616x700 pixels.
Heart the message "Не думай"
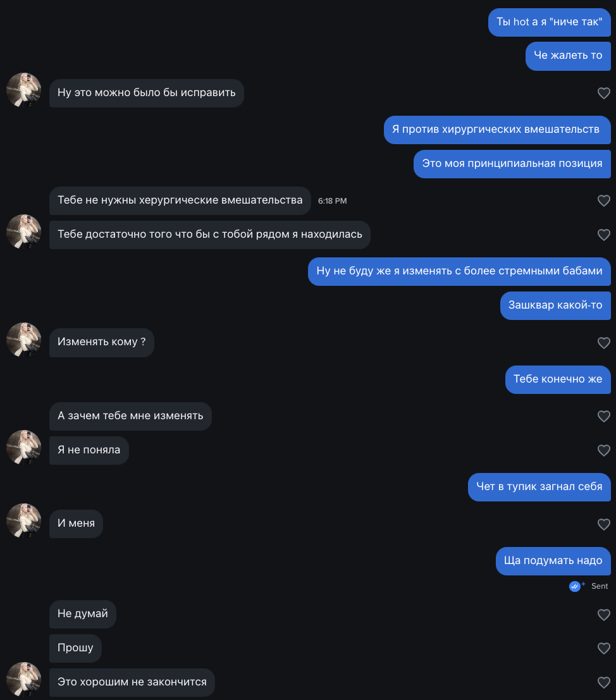[x=604, y=615]
